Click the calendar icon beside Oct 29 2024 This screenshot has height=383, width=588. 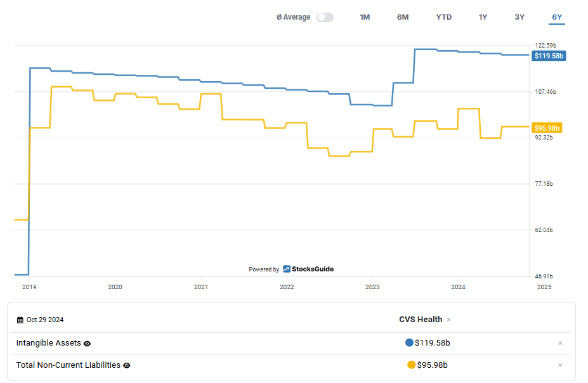pyautogui.click(x=20, y=320)
